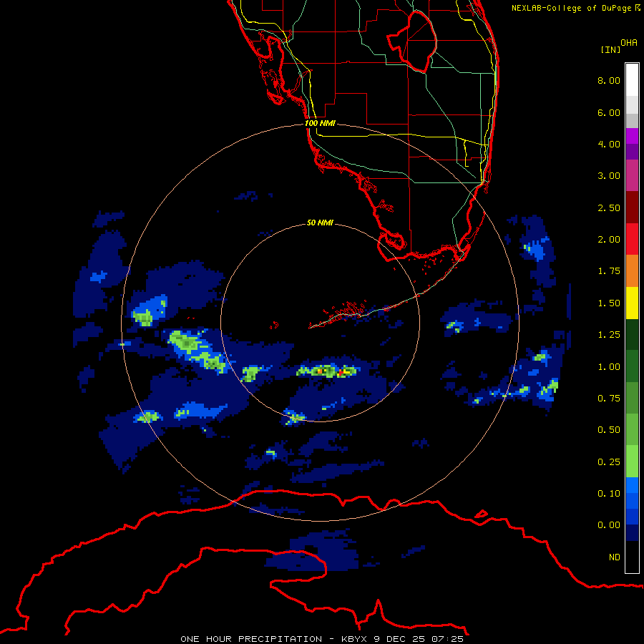644x644 pixels.
Task: Select the bright magenta legend color swatch
Action: (632, 136)
